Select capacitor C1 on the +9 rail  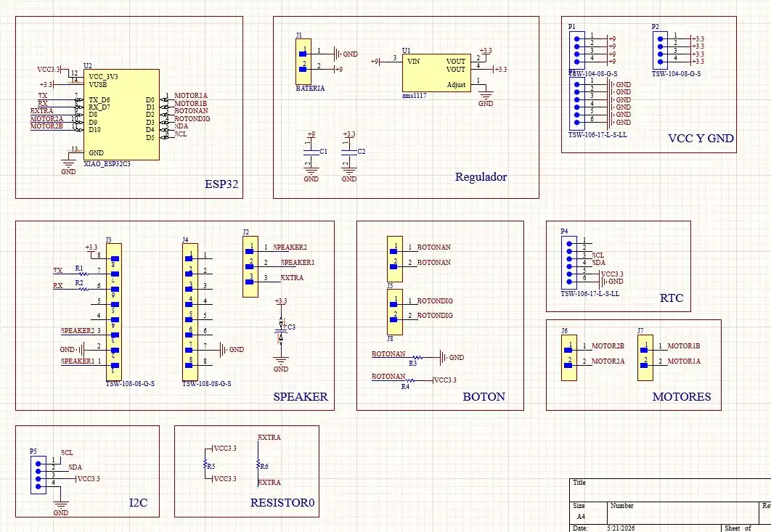click(311, 152)
